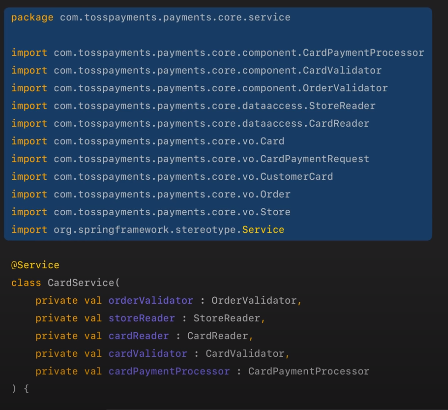Click the class keyword before CardService
The image size is (448, 410).
click(26, 283)
